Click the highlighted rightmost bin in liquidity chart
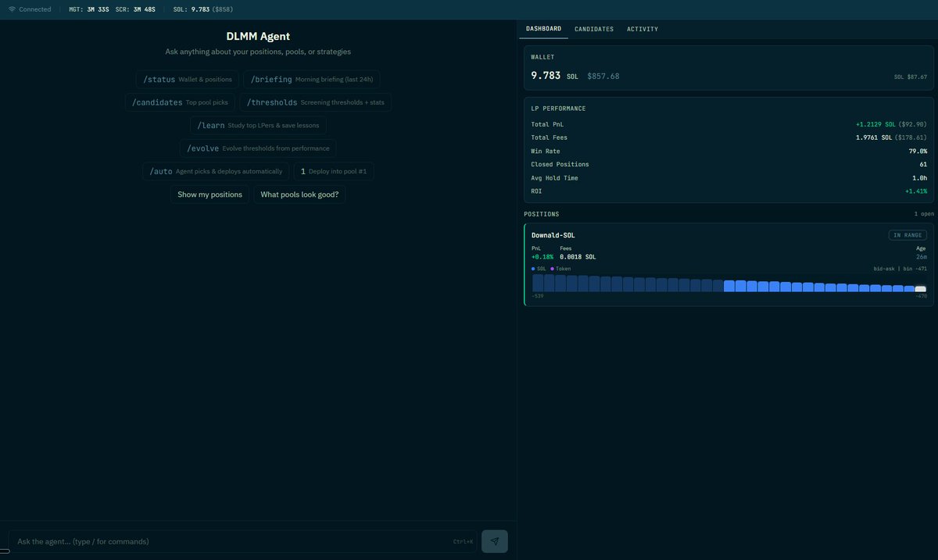 920,287
